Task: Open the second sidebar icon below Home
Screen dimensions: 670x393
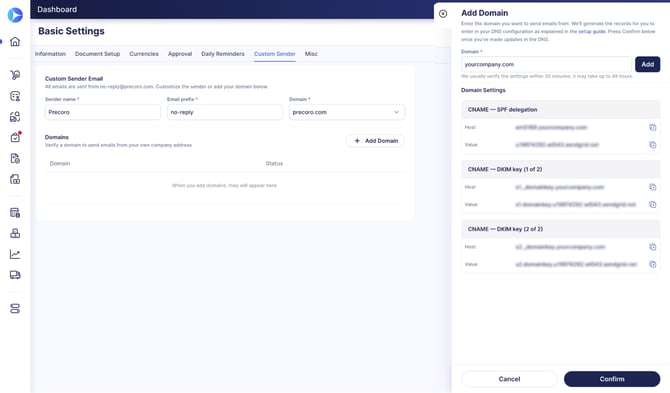Action: 15,75
